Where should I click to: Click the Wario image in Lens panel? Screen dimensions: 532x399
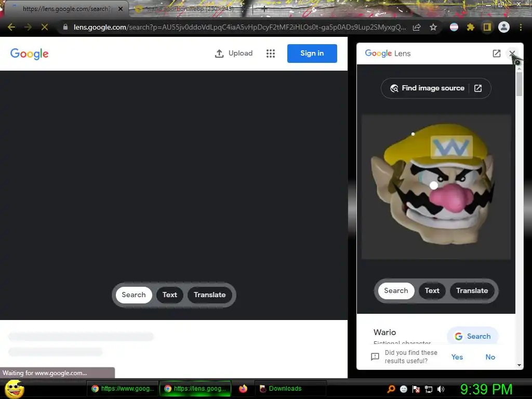tap(436, 187)
